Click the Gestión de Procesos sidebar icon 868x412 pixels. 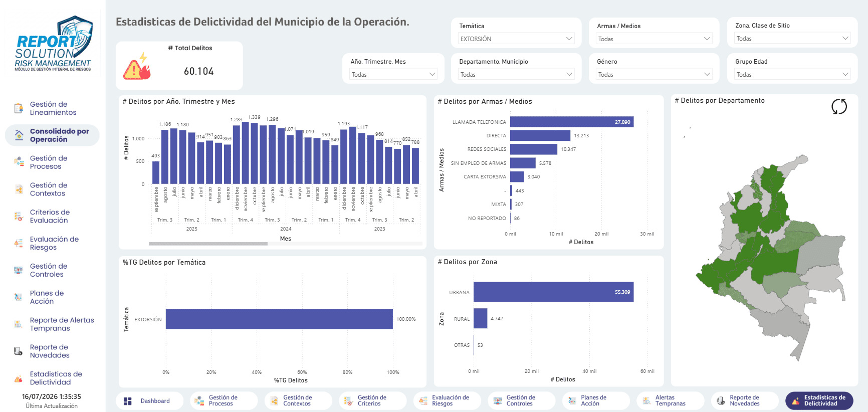point(19,162)
